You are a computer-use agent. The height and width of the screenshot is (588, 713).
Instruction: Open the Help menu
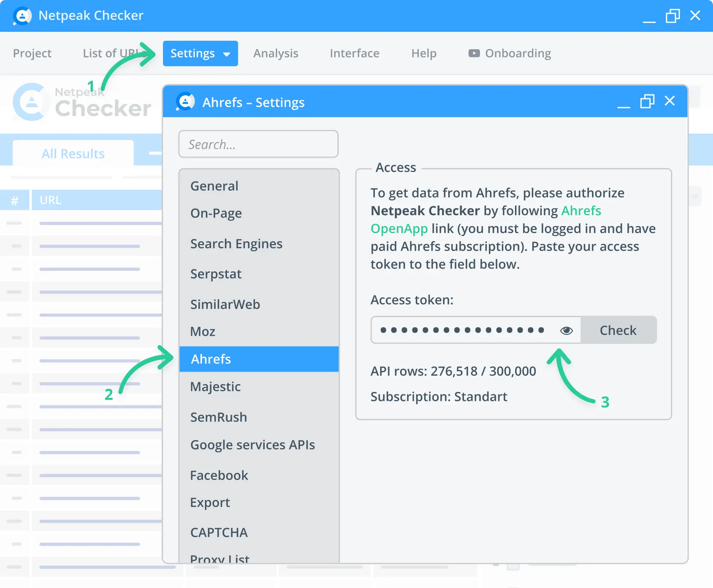click(x=424, y=53)
